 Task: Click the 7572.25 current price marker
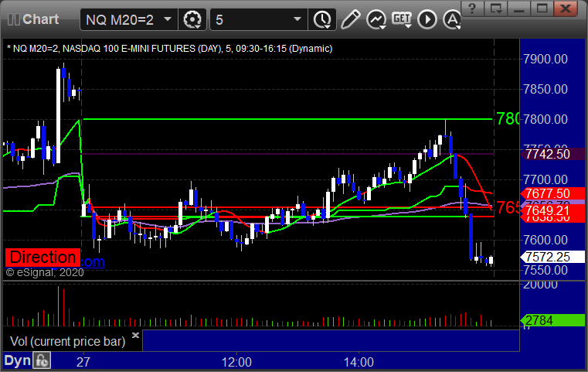point(552,257)
